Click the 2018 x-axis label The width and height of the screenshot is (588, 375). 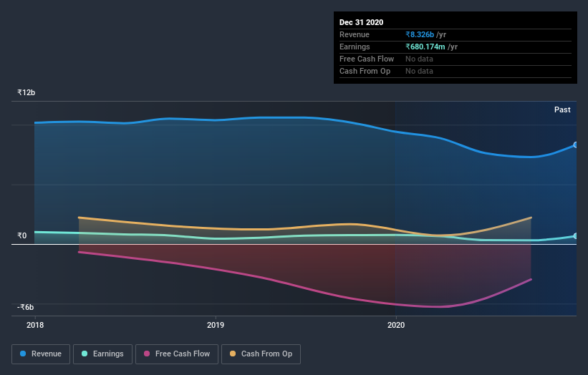35,325
